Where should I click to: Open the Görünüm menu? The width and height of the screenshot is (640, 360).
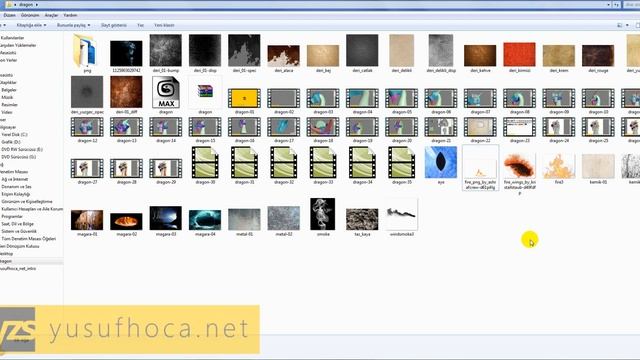[30, 15]
